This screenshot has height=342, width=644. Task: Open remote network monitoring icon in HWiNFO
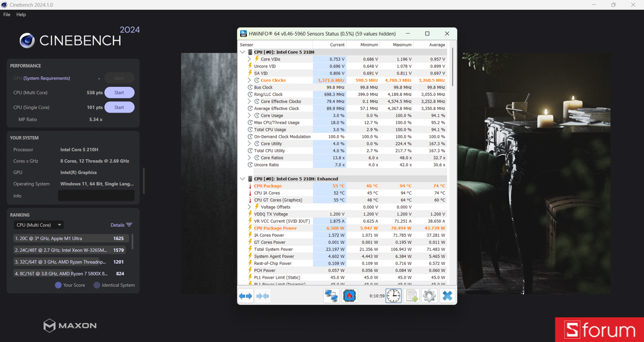point(331,295)
